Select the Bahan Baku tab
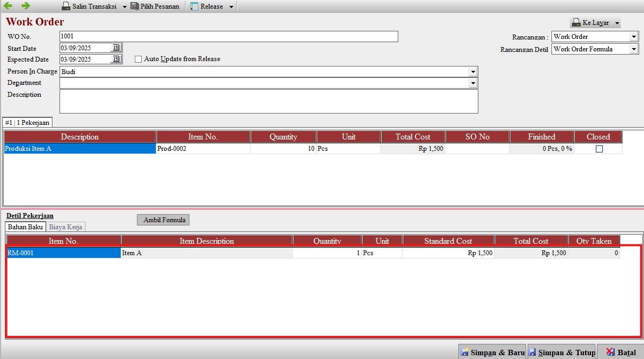The height and width of the screenshot is (359, 644). (25, 227)
